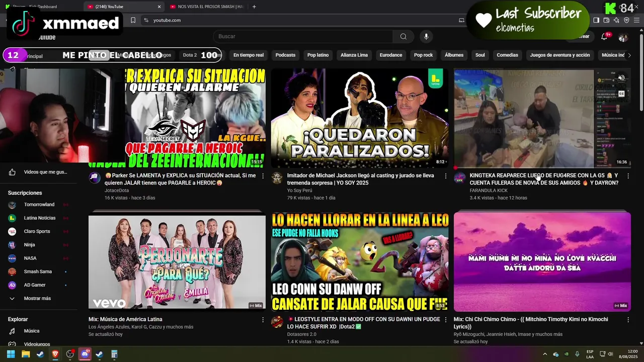This screenshot has height=362, width=644.
Task: Click the Música explore icon in sidebar
Action: (12, 331)
